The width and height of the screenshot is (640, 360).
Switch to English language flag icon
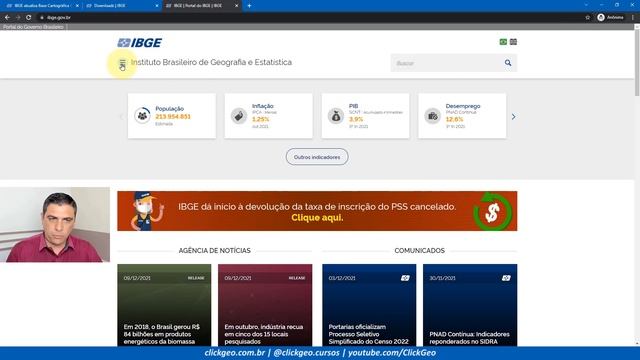pyautogui.click(x=513, y=42)
